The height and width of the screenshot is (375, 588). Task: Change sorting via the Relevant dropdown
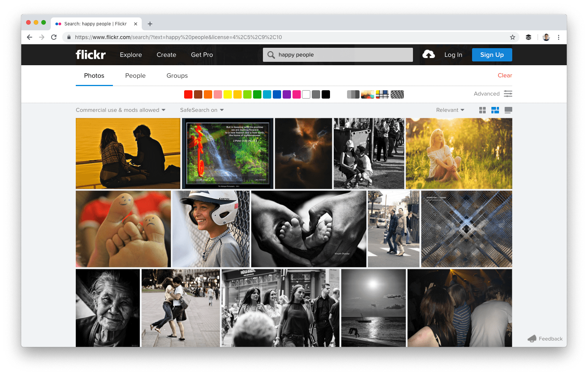click(450, 110)
